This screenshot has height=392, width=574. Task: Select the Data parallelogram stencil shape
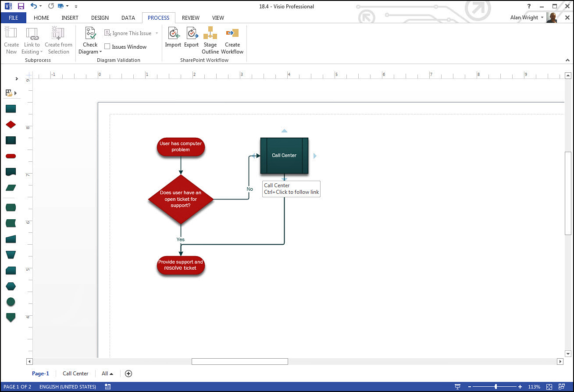pyautogui.click(x=11, y=188)
